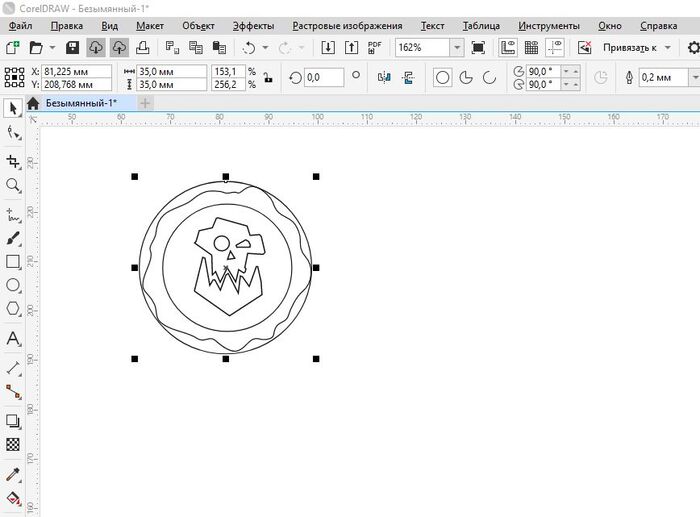
Task: Choose the Rectangle tool
Action: click(14, 262)
